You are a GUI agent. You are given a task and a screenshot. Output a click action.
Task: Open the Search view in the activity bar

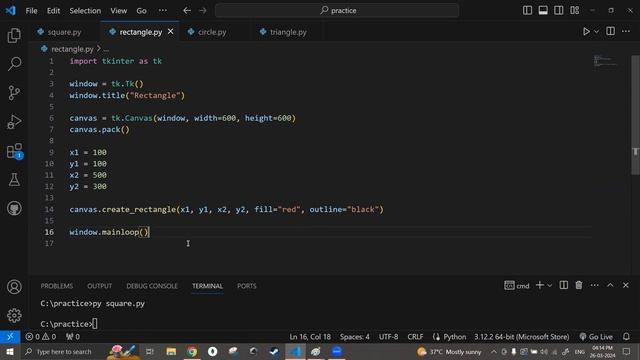pos(14,64)
